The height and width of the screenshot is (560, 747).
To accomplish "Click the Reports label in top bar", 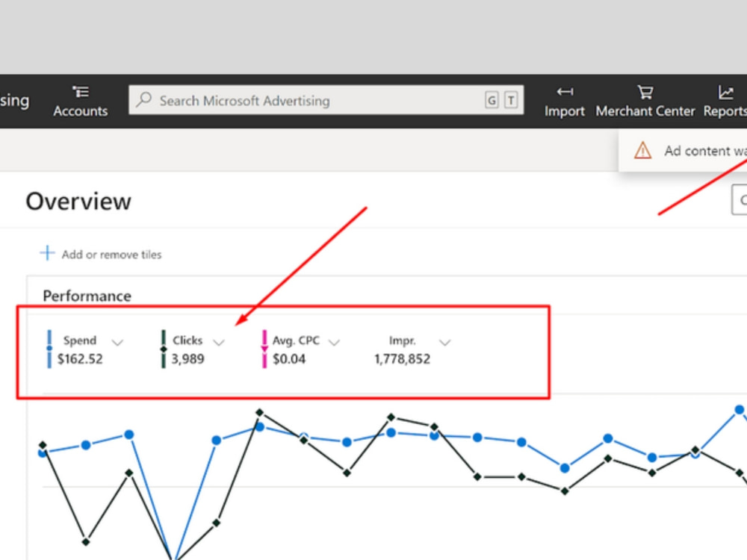I will [725, 111].
